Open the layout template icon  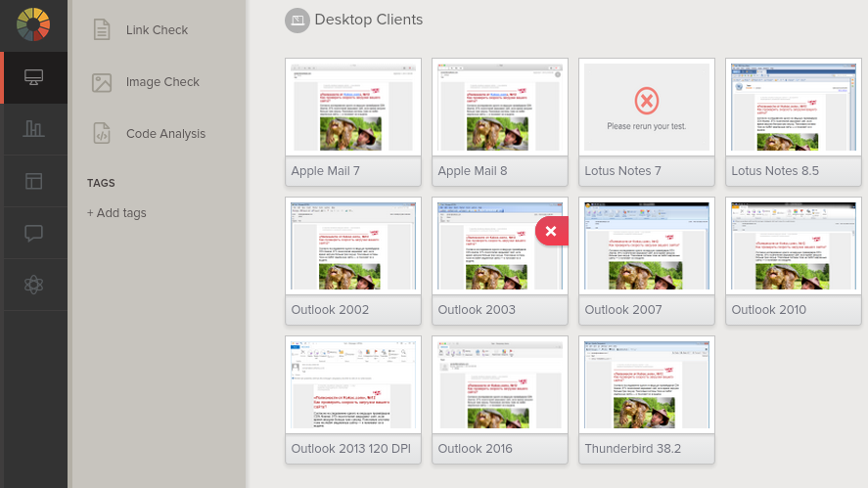[x=34, y=181]
